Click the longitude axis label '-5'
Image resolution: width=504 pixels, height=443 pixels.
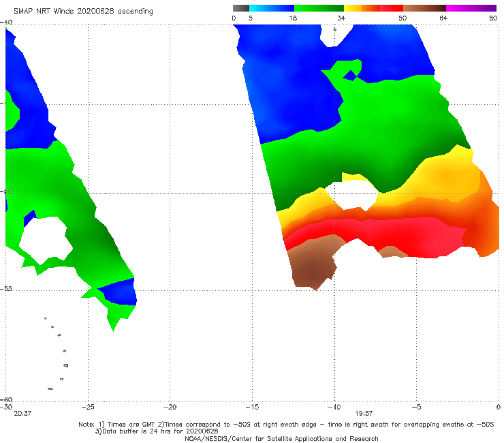point(416,407)
